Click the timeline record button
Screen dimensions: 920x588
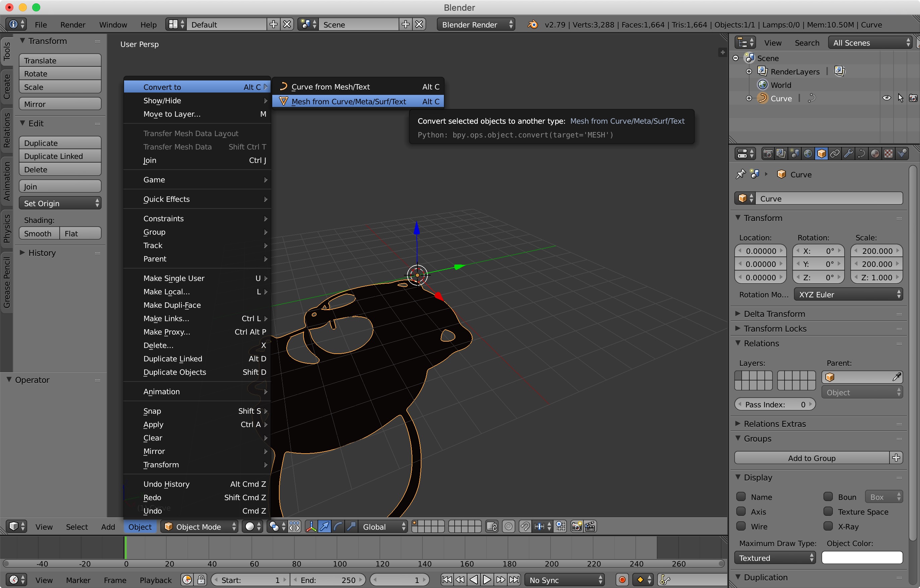pyautogui.click(x=622, y=580)
